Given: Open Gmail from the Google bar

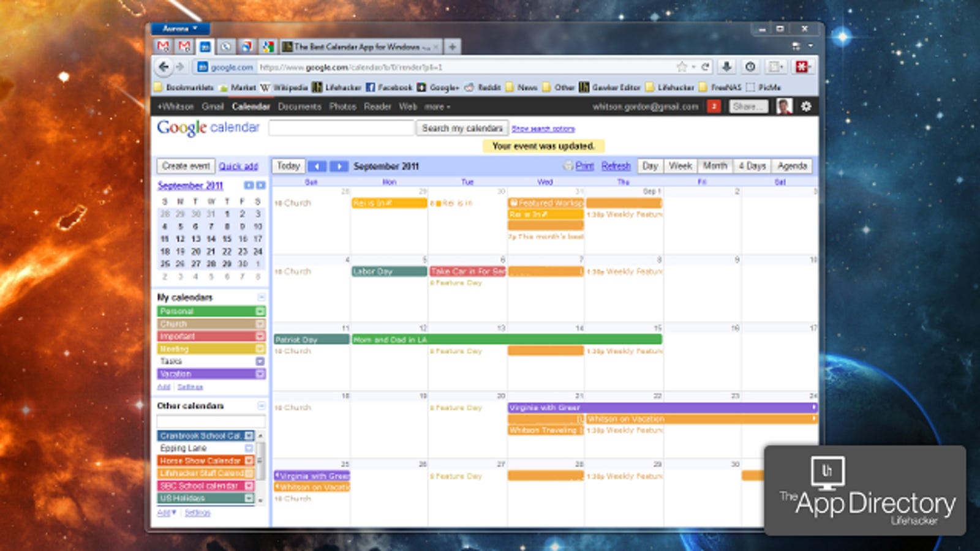Looking at the screenshot, I should 213,107.
